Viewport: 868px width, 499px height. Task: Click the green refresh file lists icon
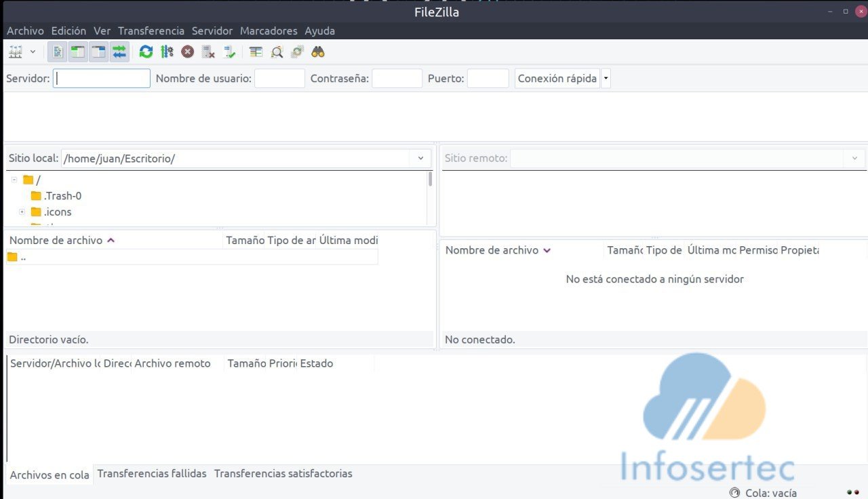[146, 52]
